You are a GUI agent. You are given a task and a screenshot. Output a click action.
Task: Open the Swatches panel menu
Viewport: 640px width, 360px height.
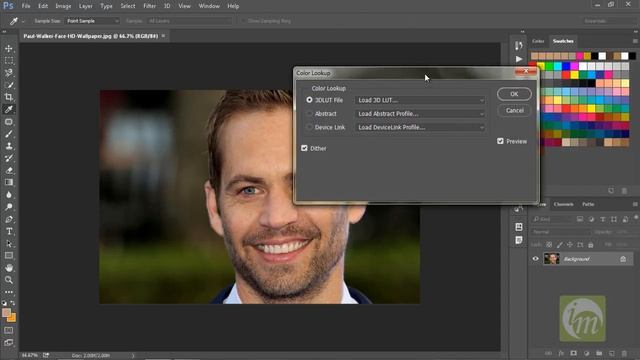coord(635,41)
